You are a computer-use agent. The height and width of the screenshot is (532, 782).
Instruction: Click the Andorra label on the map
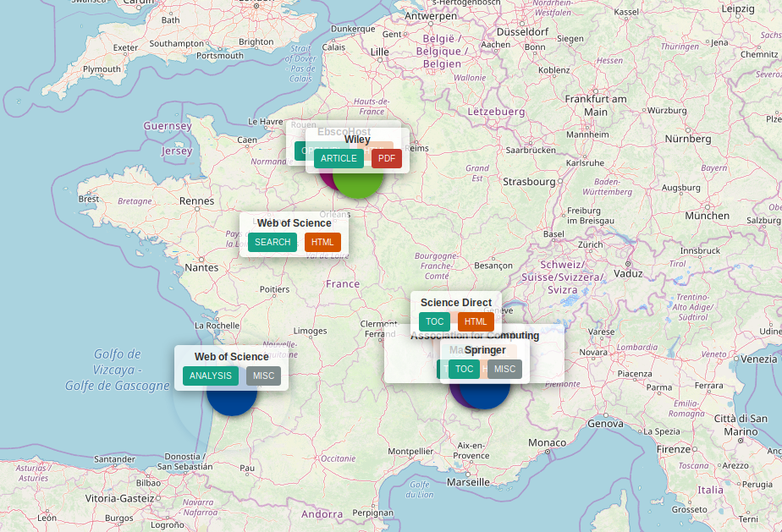point(322,514)
